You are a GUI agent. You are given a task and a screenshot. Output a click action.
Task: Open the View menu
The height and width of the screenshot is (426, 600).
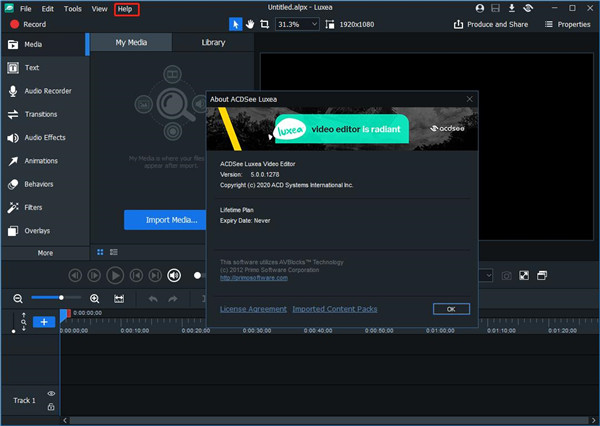click(99, 9)
